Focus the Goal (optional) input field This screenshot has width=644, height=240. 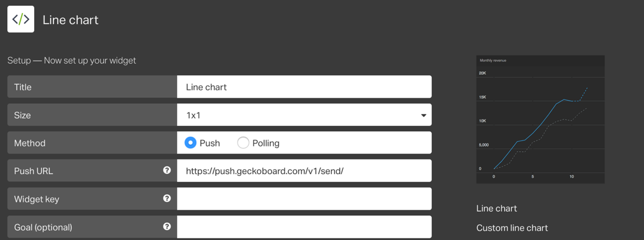coord(303,227)
